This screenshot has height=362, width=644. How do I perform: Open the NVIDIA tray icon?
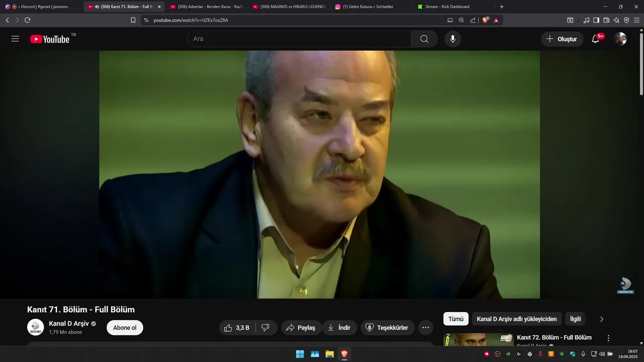click(508, 354)
